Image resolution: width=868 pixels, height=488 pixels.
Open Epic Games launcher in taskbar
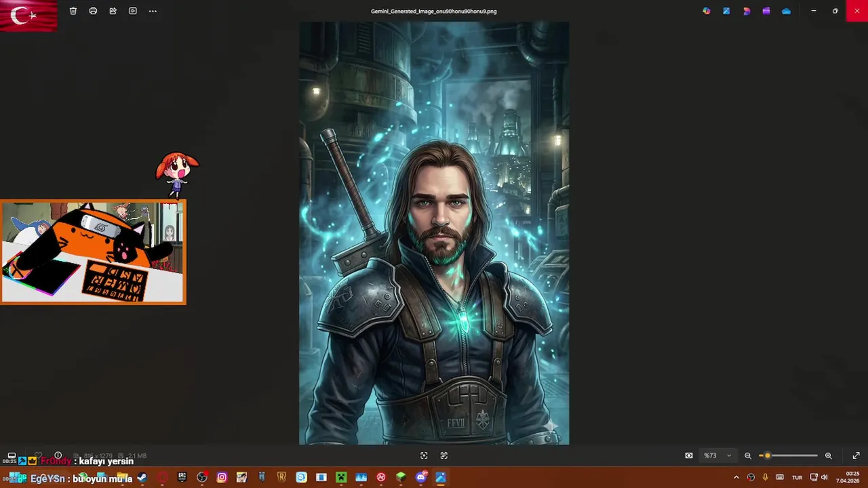[182, 477]
